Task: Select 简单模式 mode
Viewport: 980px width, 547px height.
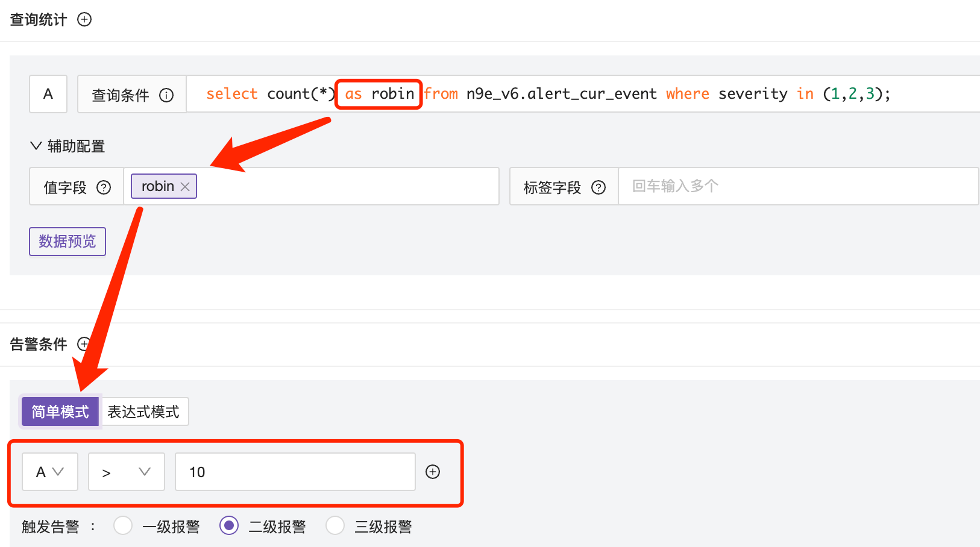Action: [x=60, y=411]
